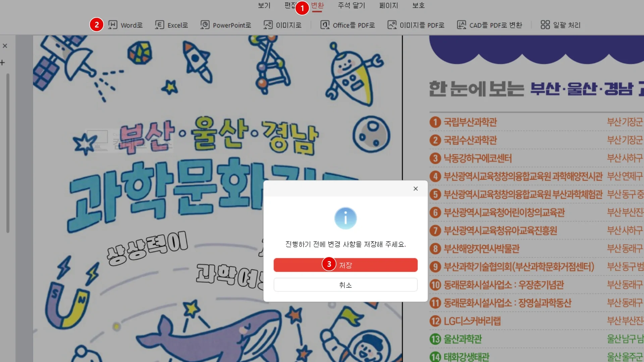The image size is (644, 362).
Task: Click the dialog message about saving changes
Action: (345, 244)
